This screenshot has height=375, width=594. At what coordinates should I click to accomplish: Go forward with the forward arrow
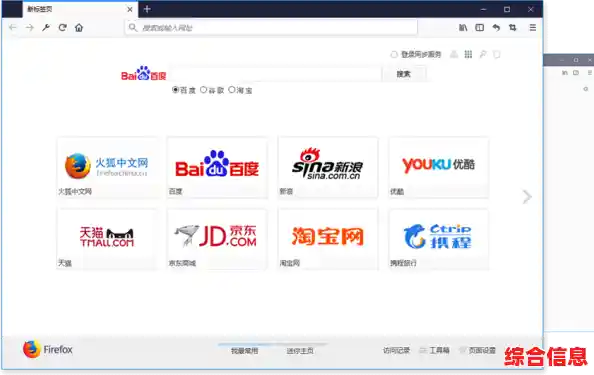pyautogui.click(x=30, y=28)
